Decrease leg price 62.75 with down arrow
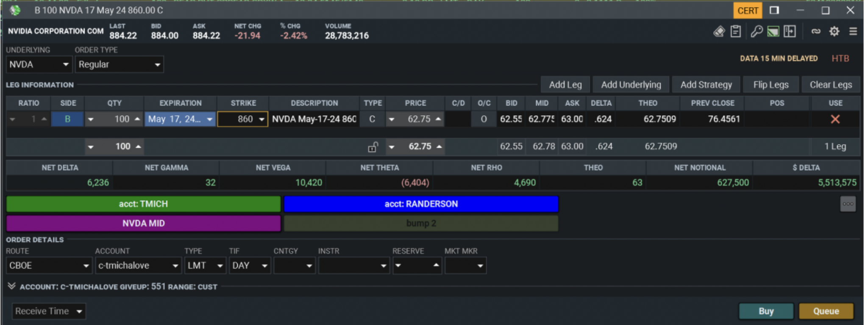Image resolution: width=868 pixels, height=325 pixels. click(x=392, y=120)
